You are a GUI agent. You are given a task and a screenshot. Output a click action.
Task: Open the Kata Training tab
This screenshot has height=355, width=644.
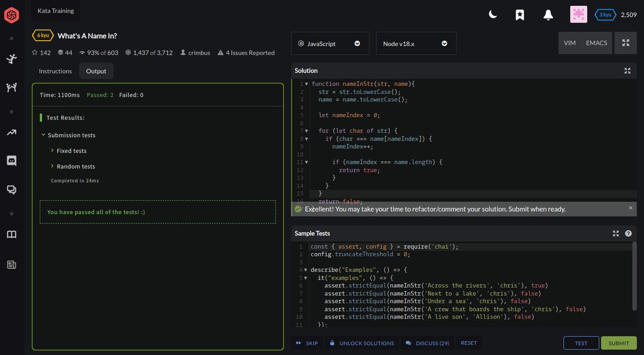[x=56, y=11]
